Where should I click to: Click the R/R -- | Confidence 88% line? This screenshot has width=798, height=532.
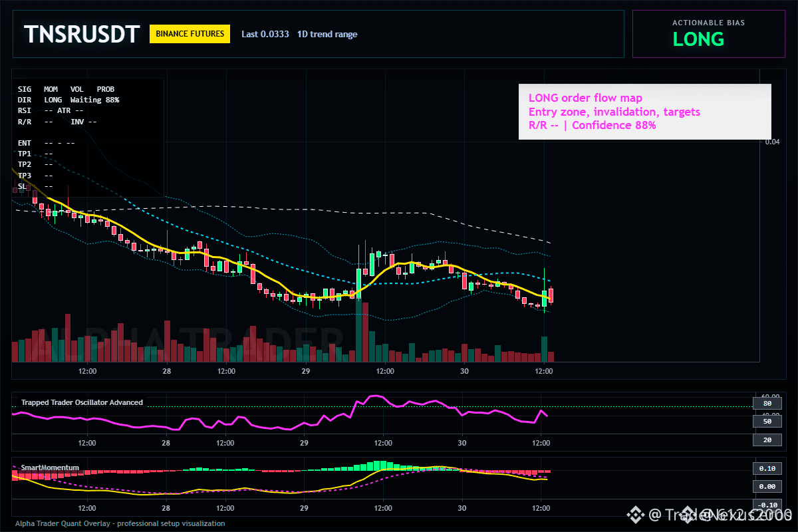593,125
